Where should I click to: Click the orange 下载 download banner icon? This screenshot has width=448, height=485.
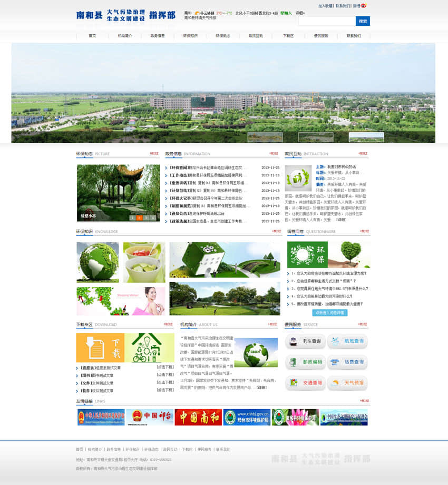100,348
